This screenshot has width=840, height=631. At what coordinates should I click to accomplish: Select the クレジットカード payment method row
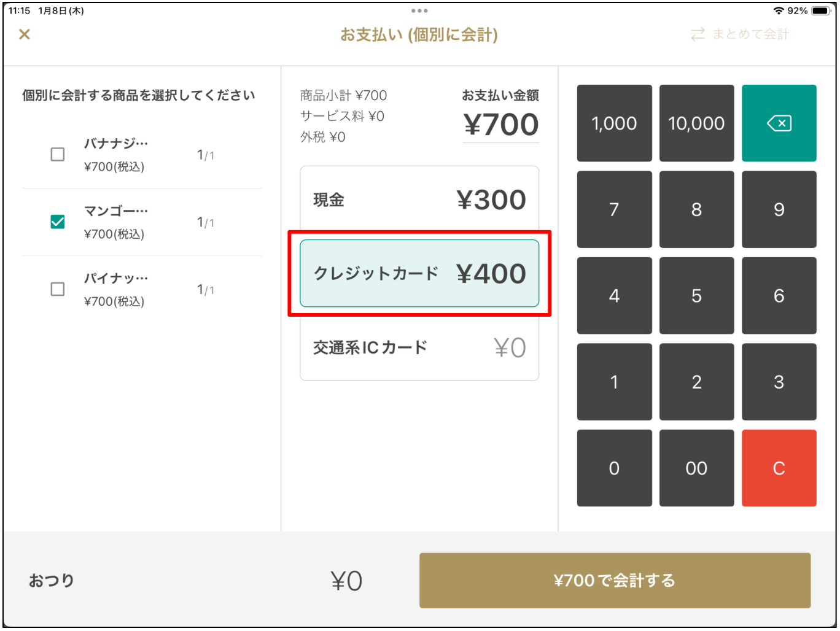[419, 273]
